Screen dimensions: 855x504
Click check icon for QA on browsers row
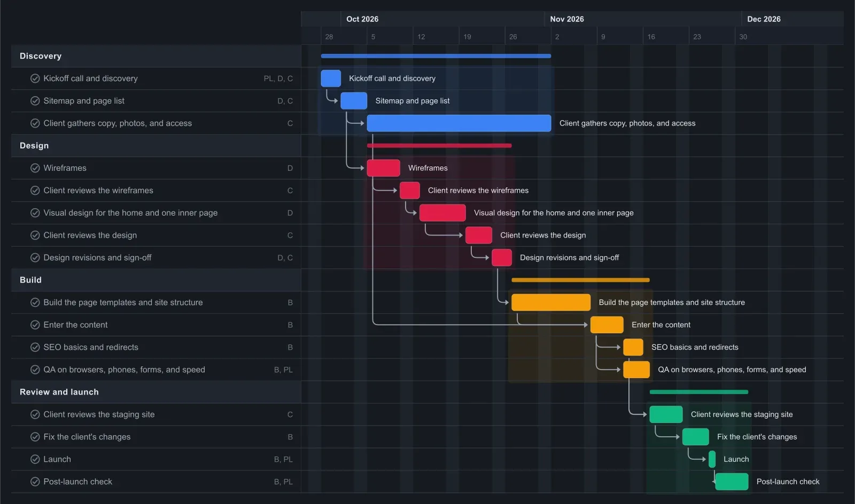pyautogui.click(x=35, y=369)
